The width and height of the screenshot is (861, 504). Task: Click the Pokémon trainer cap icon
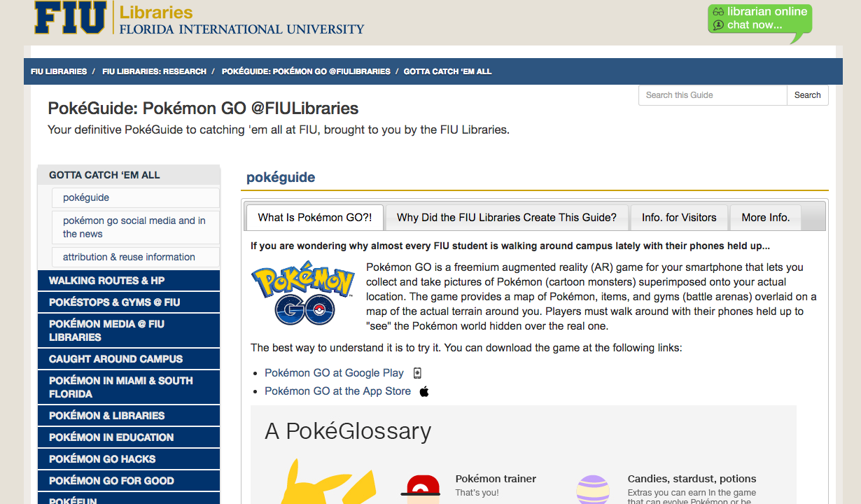[x=421, y=489]
